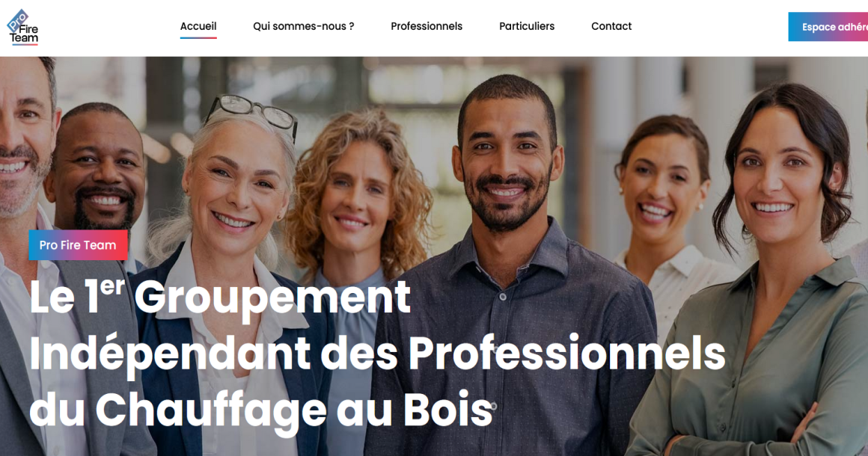The width and height of the screenshot is (868, 456).
Task: Click the Pro Fire Team logo
Action: tap(22, 27)
